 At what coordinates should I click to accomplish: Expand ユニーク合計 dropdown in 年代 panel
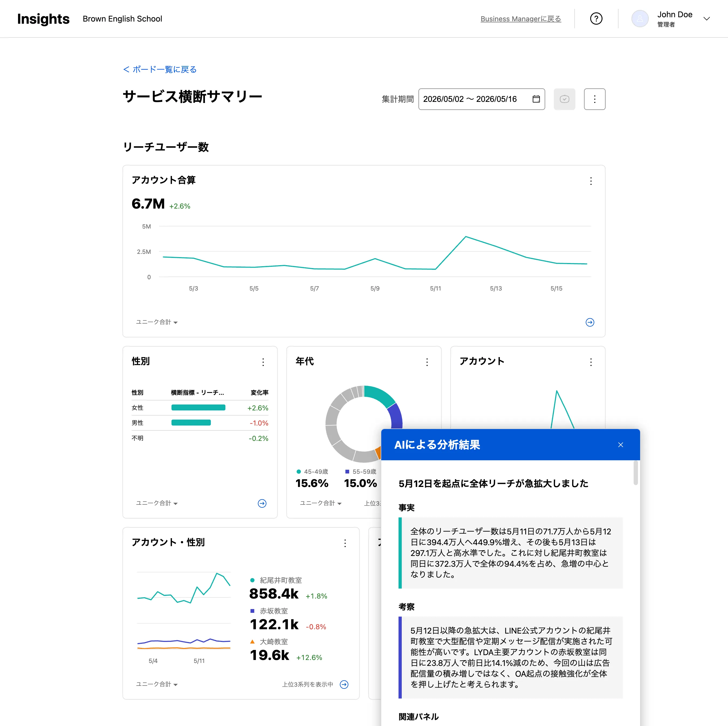pos(320,503)
